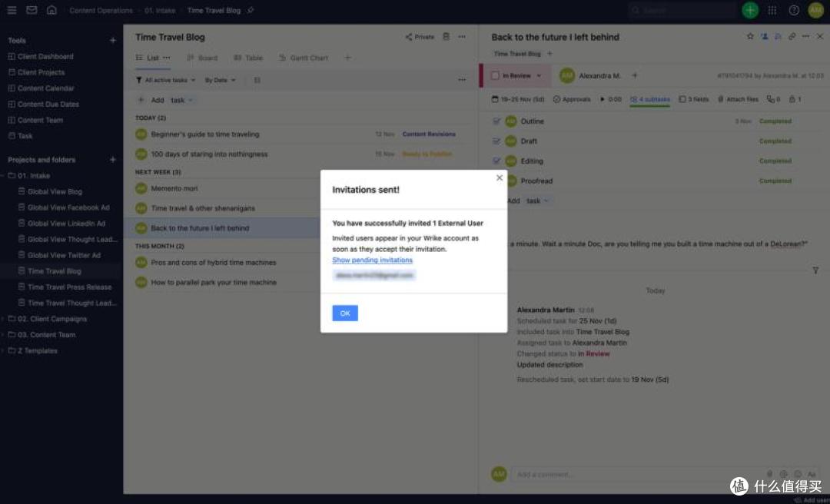Star the Back to the future task
Screen dimensions: 830x504
click(750, 37)
